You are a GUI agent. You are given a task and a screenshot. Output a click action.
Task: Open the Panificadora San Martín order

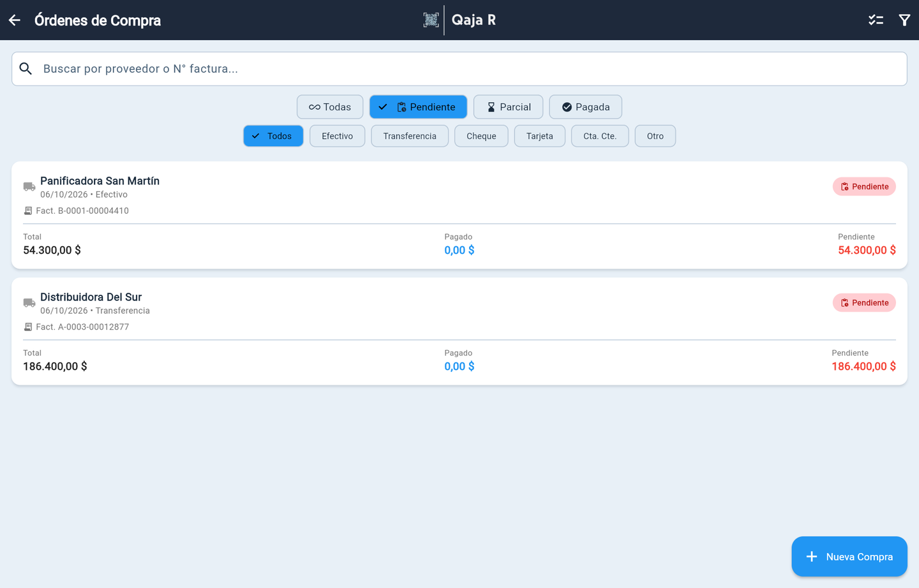(x=459, y=215)
